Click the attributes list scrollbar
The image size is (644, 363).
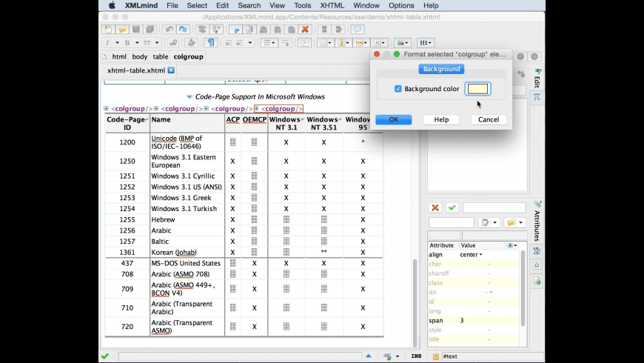[523, 287]
